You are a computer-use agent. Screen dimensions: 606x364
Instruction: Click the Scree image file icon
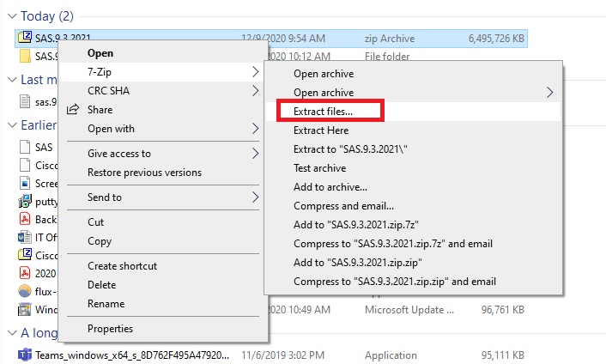click(x=25, y=183)
